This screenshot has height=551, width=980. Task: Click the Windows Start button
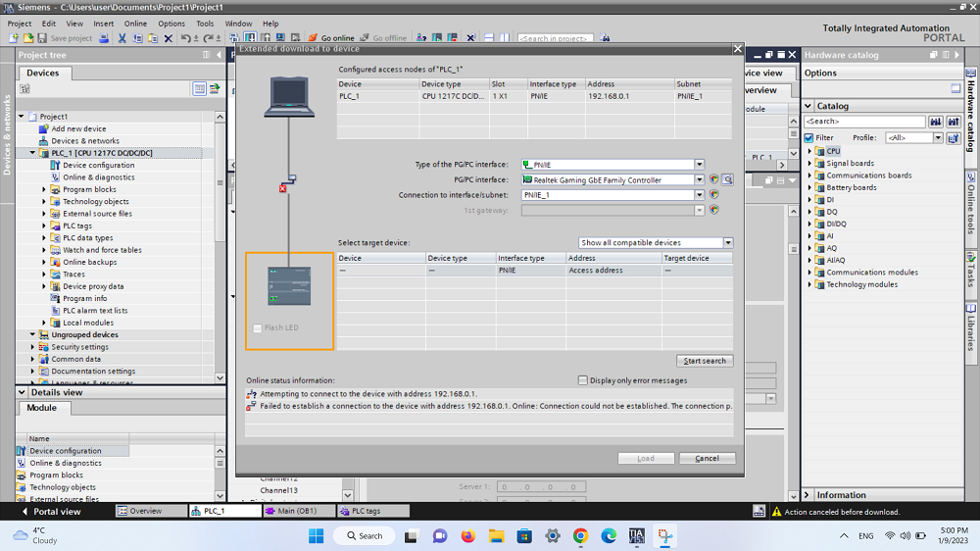click(317, 536)
